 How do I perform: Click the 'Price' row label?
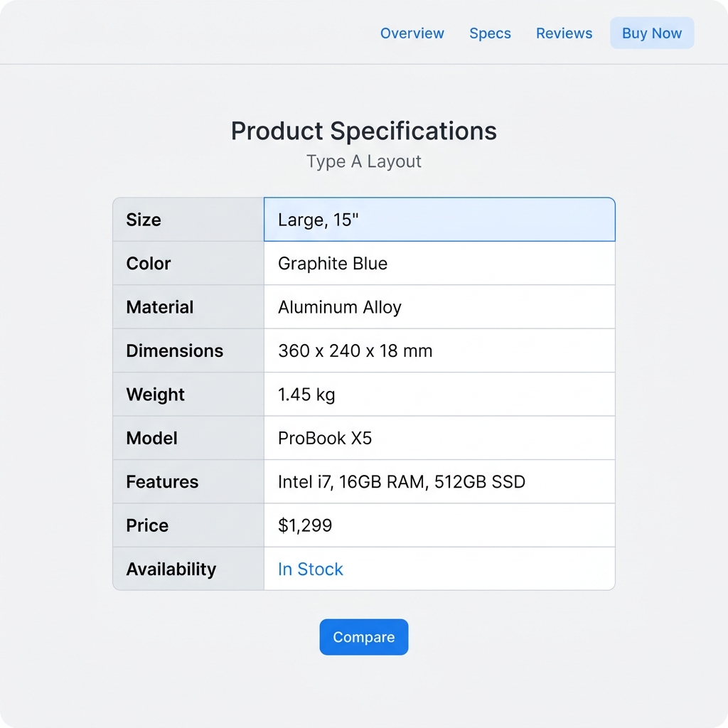pyautogui.click(x=147, y=525)
